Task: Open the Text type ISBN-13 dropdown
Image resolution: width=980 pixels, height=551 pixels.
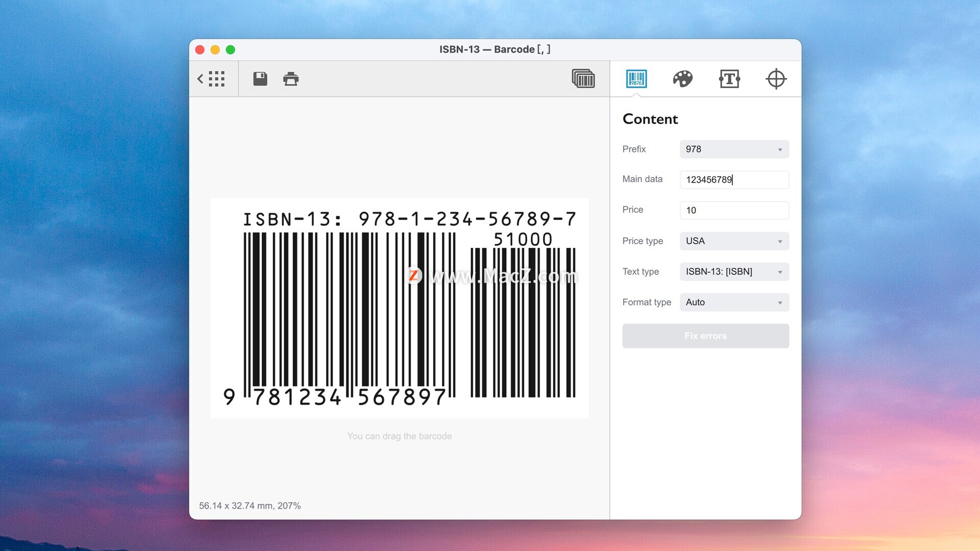Action: (734, 272)
